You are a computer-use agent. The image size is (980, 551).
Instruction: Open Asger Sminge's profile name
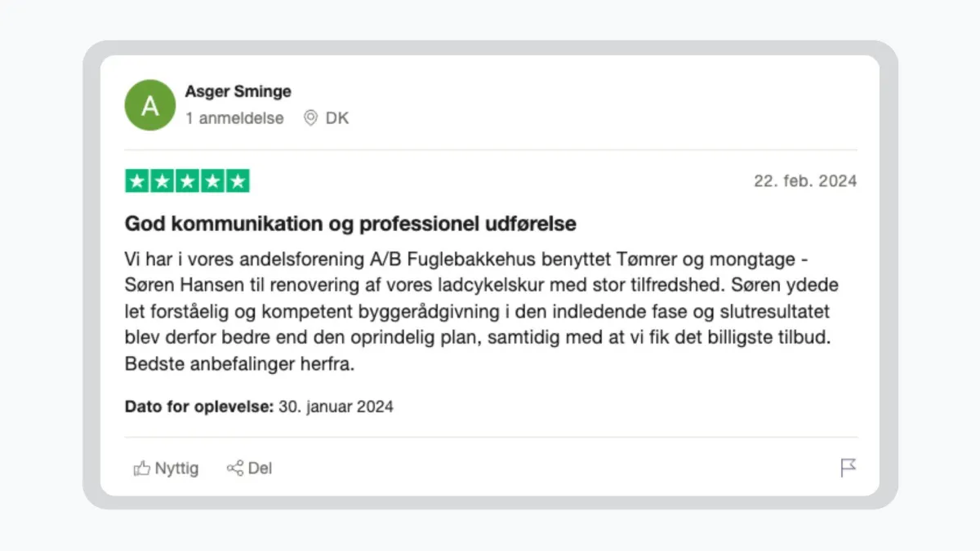[238, 91]
